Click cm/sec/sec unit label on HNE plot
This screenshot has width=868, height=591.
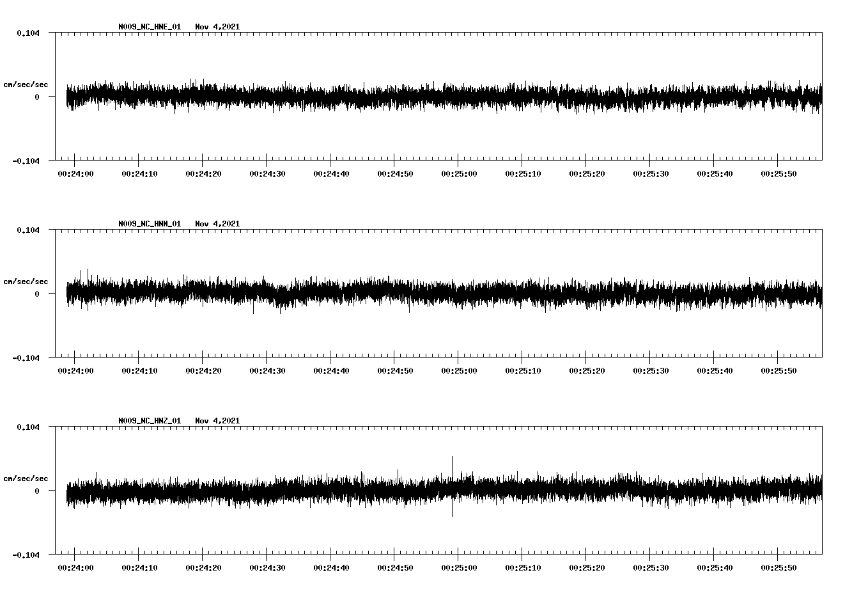click(x=26, y=84)
